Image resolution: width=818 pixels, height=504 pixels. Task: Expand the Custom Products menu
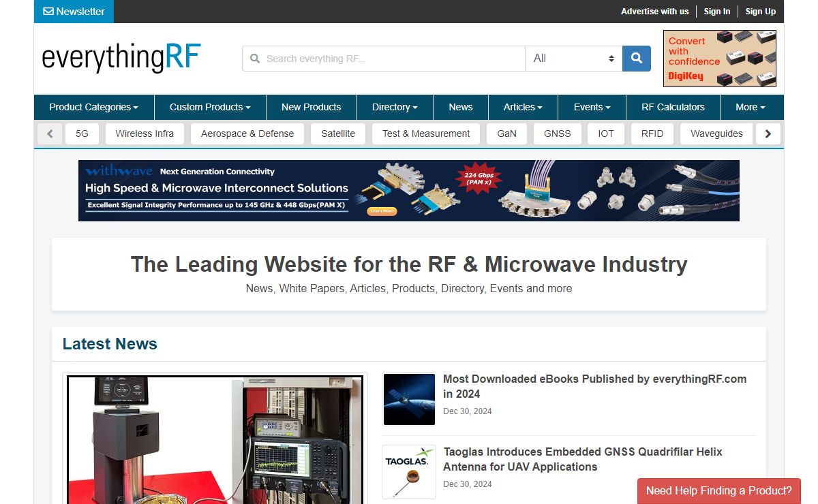(210, 107)
